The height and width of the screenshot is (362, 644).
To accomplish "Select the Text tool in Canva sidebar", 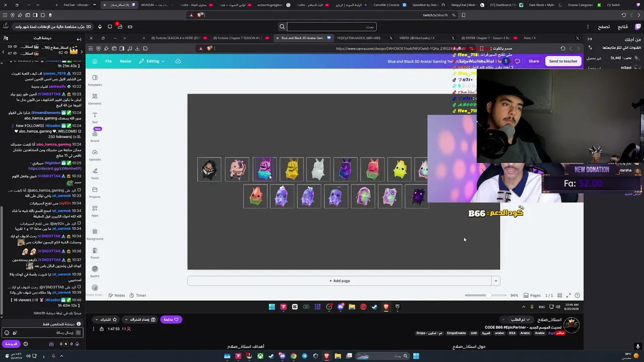I will (95, 117).
